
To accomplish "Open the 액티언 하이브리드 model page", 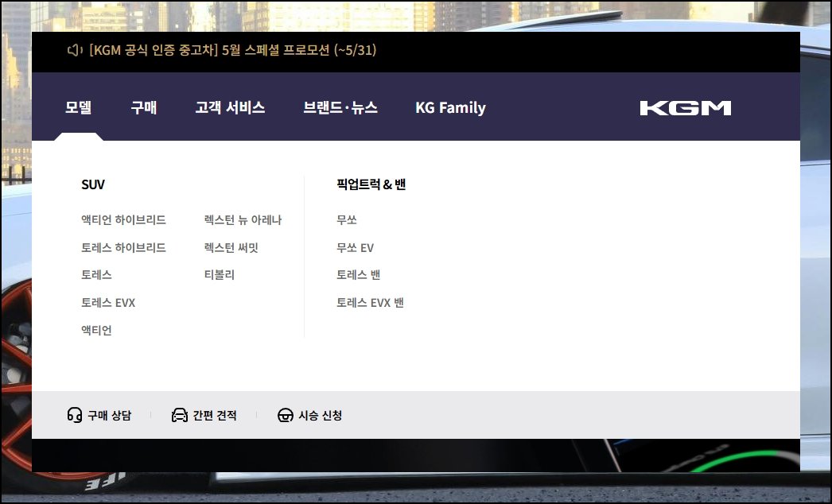I will tap(123, 219).
